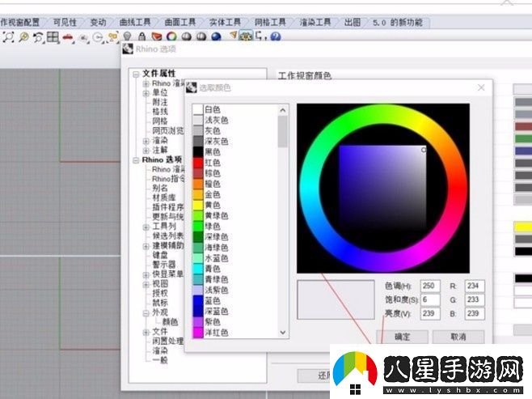
Task: Expand the 工具列 tree node
Action: click(x=146, y=227)
